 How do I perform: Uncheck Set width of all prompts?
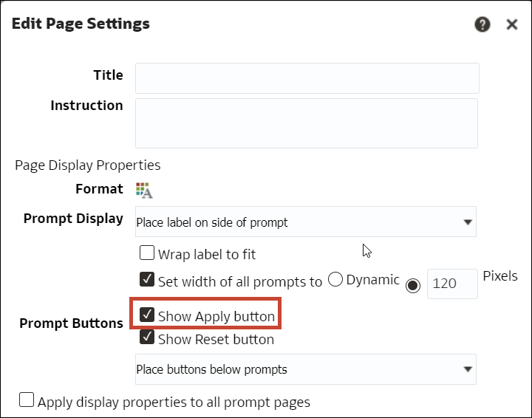[x=147, y=281]
